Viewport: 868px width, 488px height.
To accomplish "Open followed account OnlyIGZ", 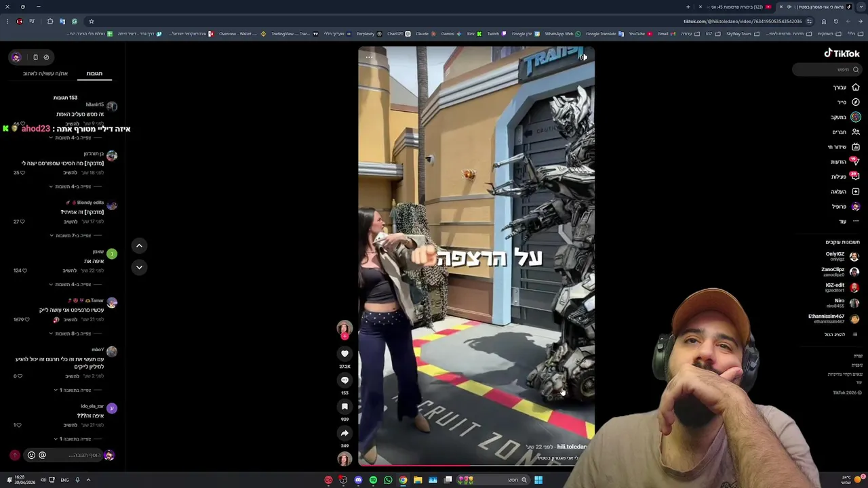I will point(842,256).
